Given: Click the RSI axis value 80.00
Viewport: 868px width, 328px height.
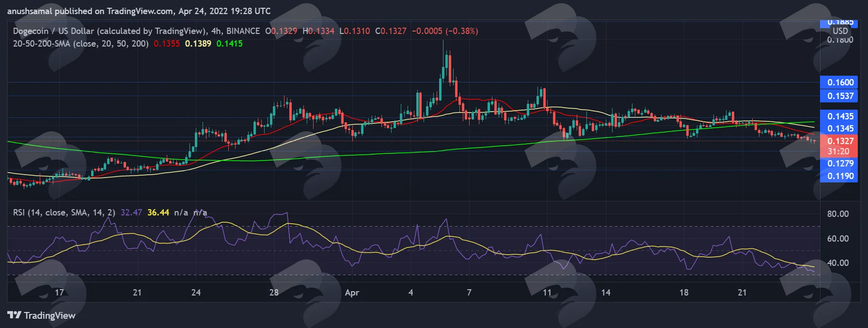Looking at the screenshot, I should click(x=838, y=214).
